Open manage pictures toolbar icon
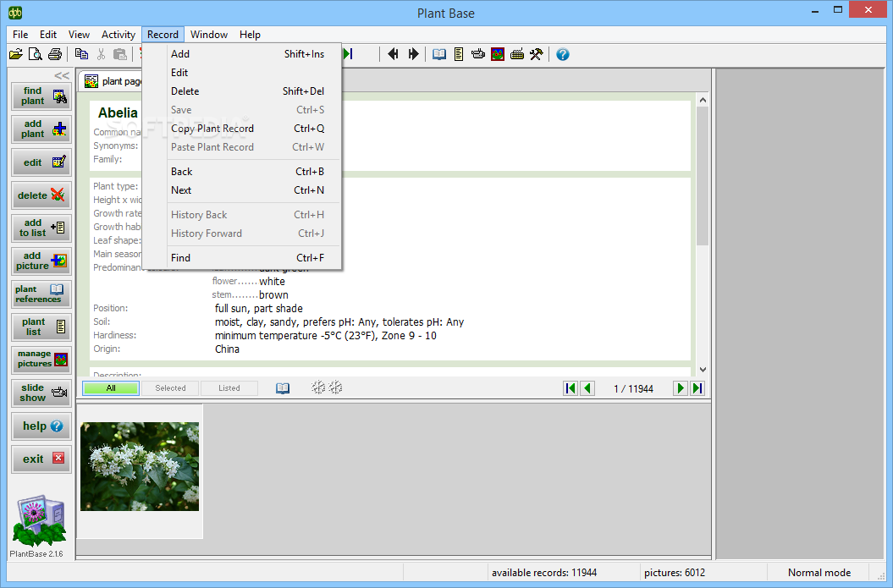Viewport: 893px width, 588px height. (x=498, y=54)
